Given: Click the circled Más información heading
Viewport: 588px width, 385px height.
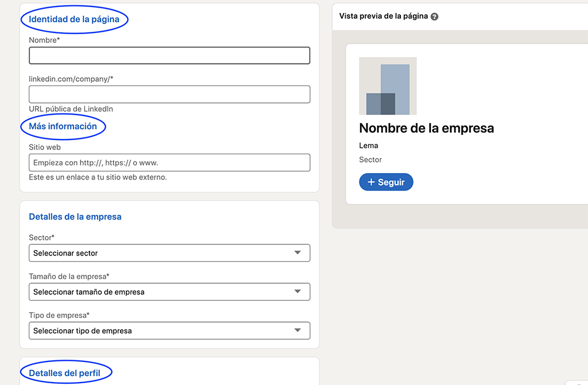Looking at the screenshot, I should tap(63, 127).
